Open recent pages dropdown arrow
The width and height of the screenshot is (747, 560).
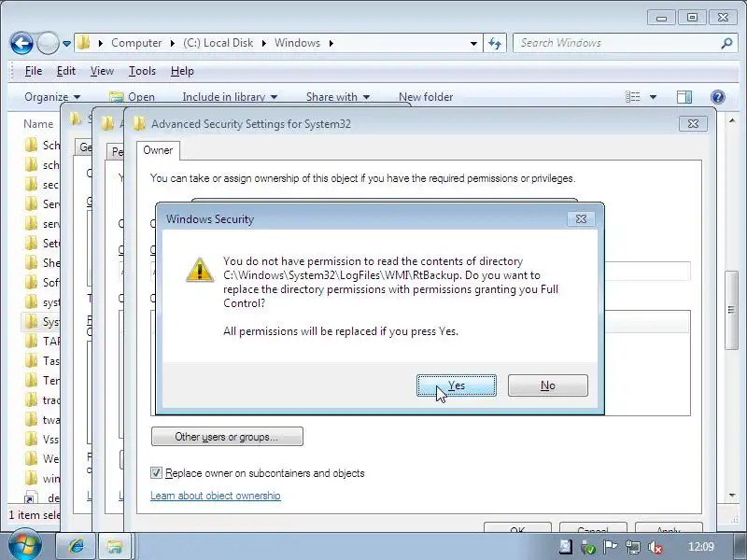(66, 44)
